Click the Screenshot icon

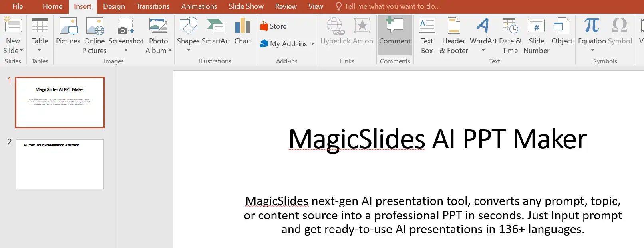(126, 26)
